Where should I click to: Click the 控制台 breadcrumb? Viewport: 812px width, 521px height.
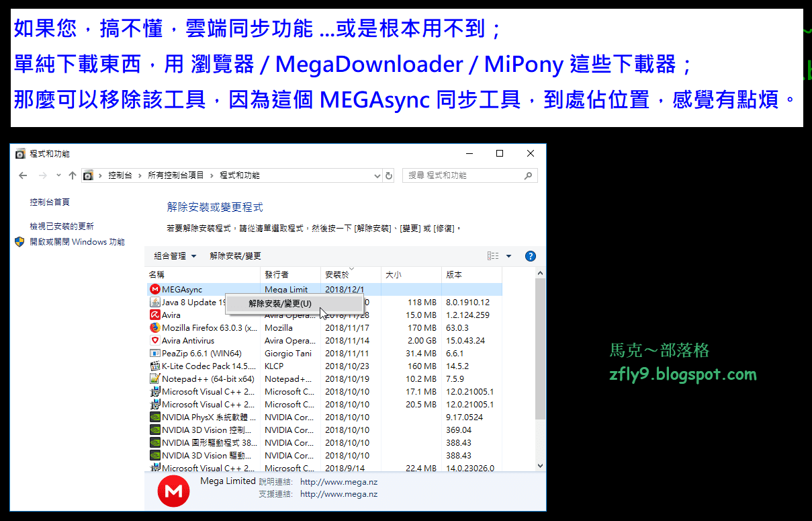click(x=120, y=175)
